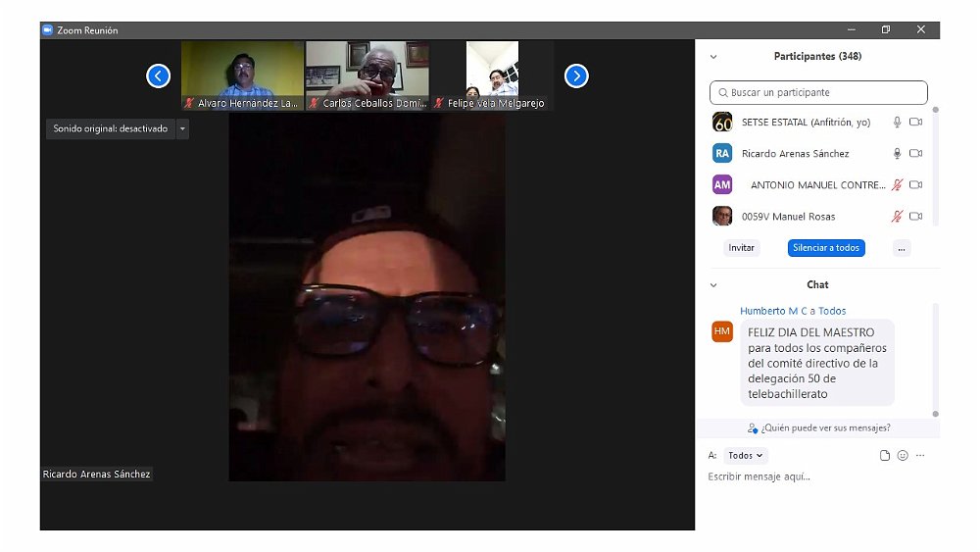
Task: Go to previous video thumbnails page
Action: click(x=159, y=75)
